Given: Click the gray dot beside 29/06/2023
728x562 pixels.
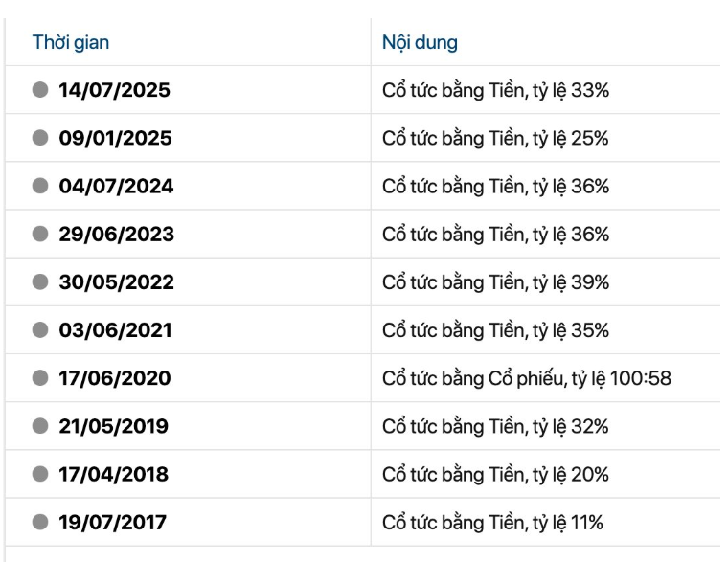Looking at the screenshot, I should click(x=40, y=234).
